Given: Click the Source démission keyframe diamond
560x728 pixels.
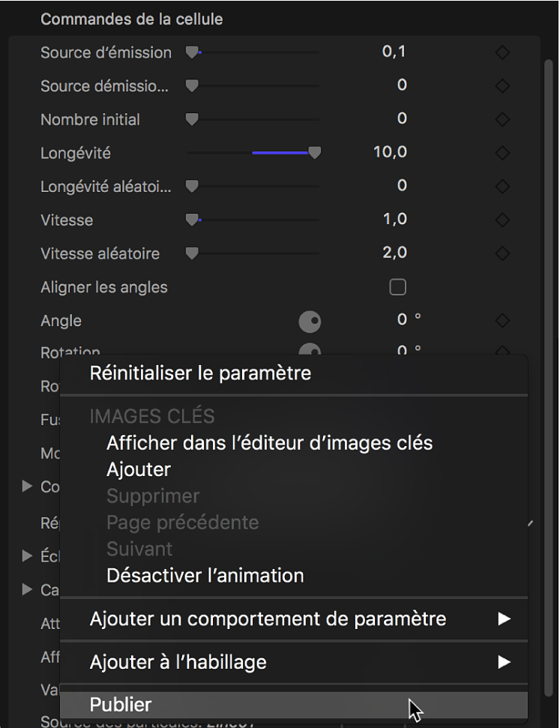Looking at the screenshot, I should (502, 85).
